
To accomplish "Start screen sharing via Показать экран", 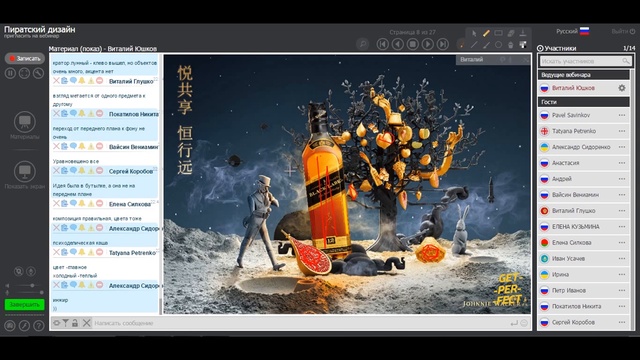I will point(24,175).
